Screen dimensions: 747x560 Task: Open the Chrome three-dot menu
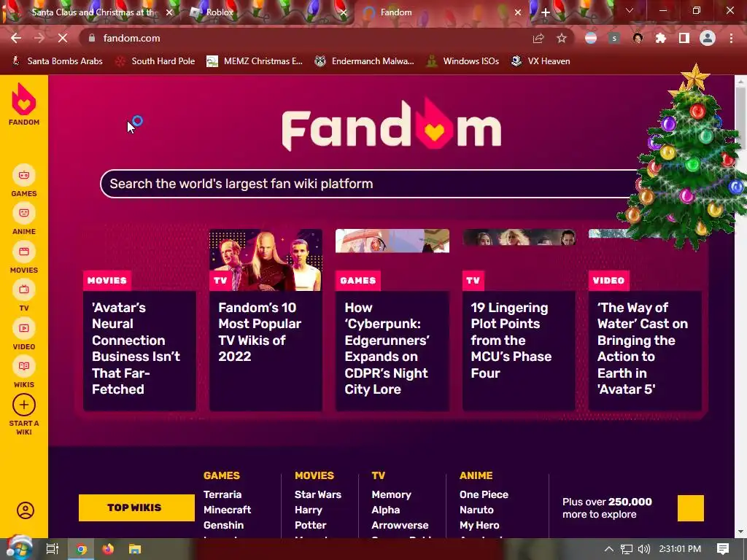pos(731,38)
